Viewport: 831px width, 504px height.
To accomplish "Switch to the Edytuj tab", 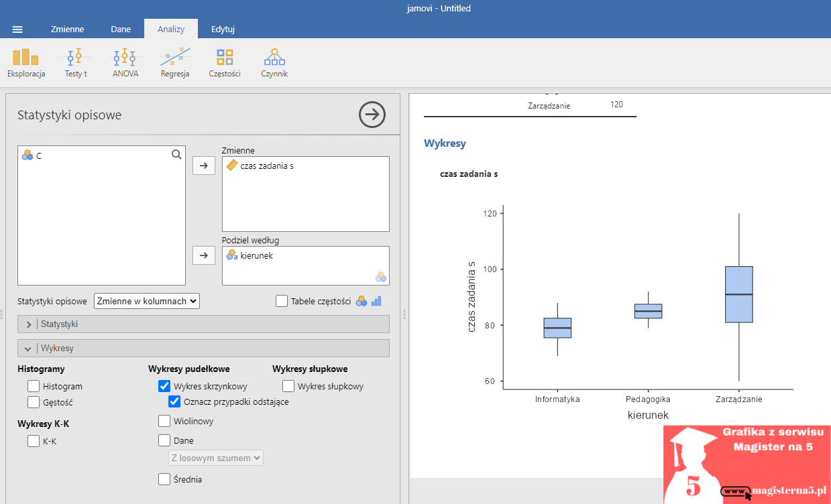I will click(x=223, y=29).
